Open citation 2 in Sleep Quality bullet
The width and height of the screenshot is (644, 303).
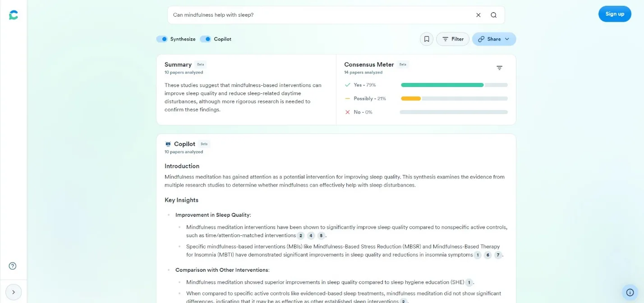coord(301,236)
